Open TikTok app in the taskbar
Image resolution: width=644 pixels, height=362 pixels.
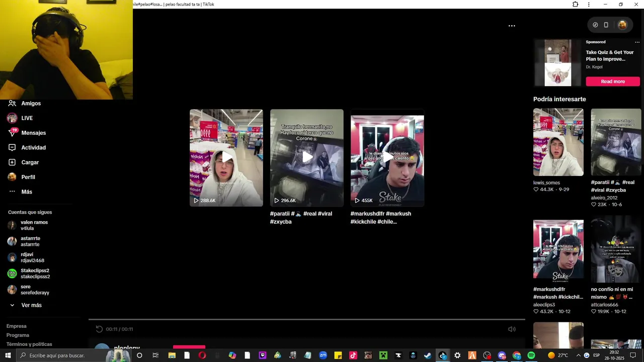tap(353, 355)
